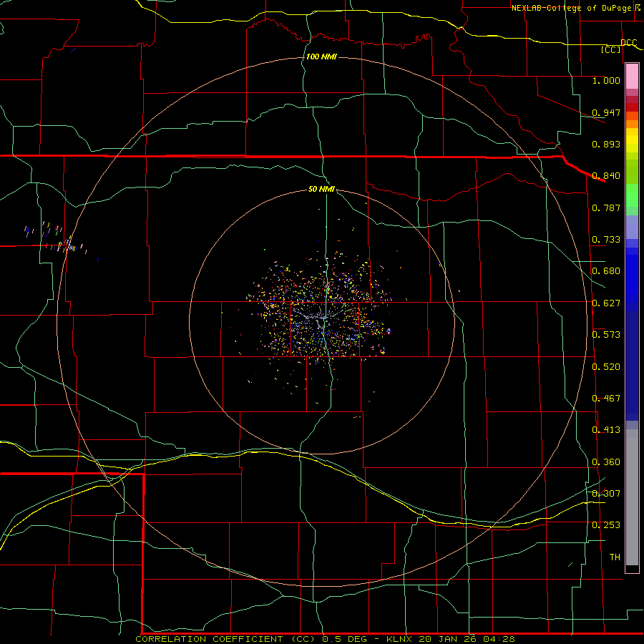Select the 0.253 legend value
The height and width of the screenshot is (644, 644).
[x=606, y=525]
